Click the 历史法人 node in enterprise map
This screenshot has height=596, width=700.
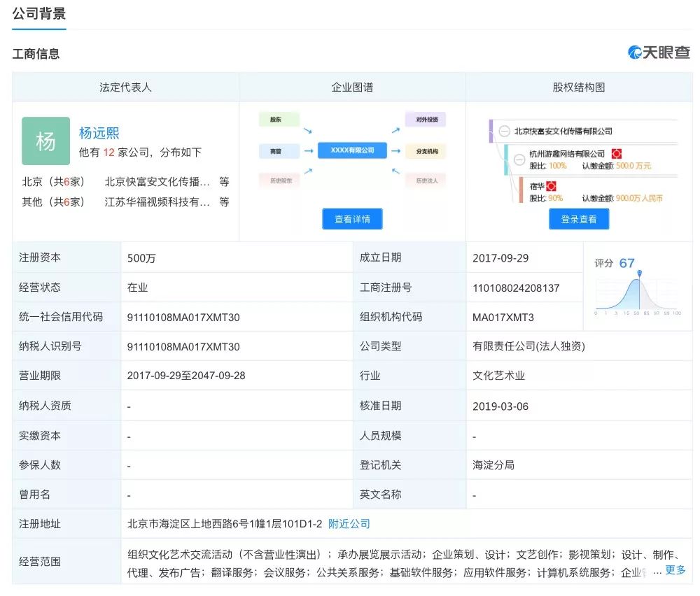(x=426, y=180)
